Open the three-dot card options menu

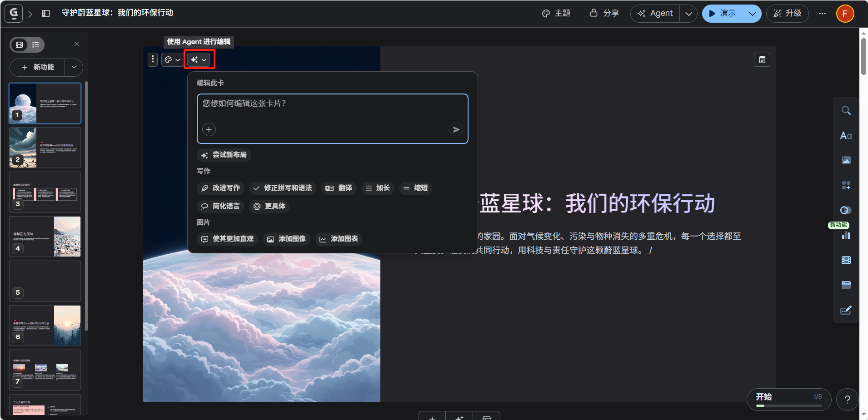click(153, 59)
